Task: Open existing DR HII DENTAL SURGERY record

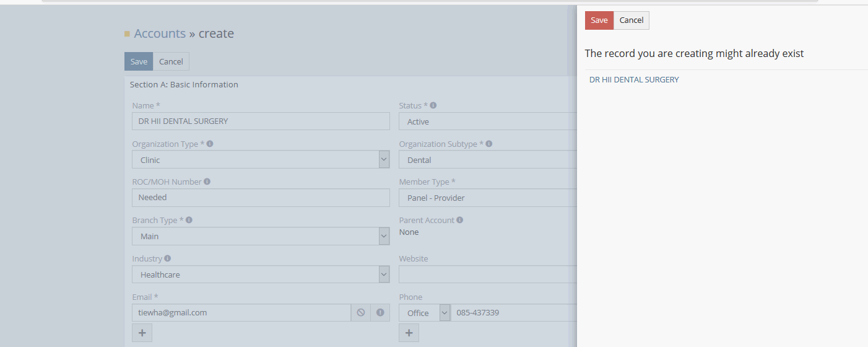Action: 634,80
